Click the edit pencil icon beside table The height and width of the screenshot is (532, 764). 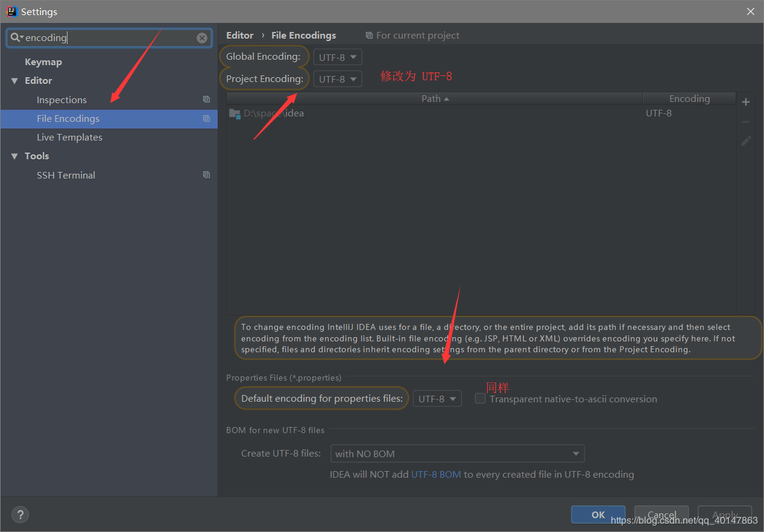(746, 141)
